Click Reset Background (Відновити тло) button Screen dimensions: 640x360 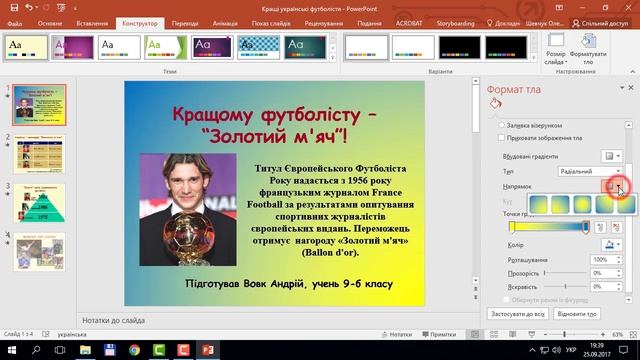point(577,314)
